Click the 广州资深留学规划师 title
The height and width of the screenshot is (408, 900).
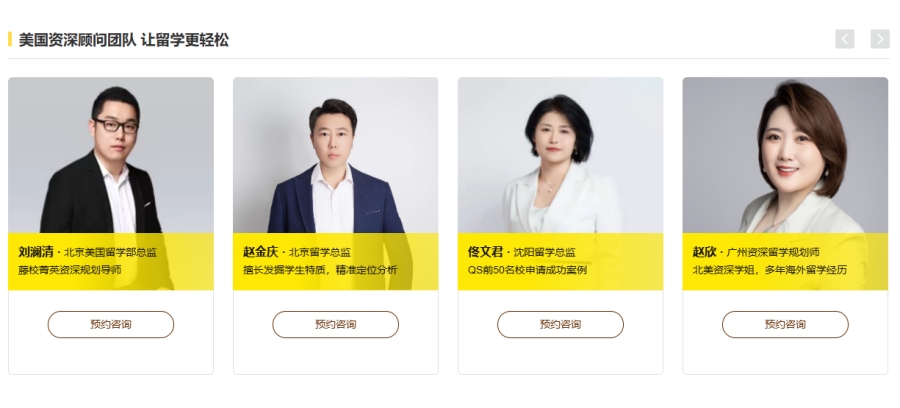[773, 252]
